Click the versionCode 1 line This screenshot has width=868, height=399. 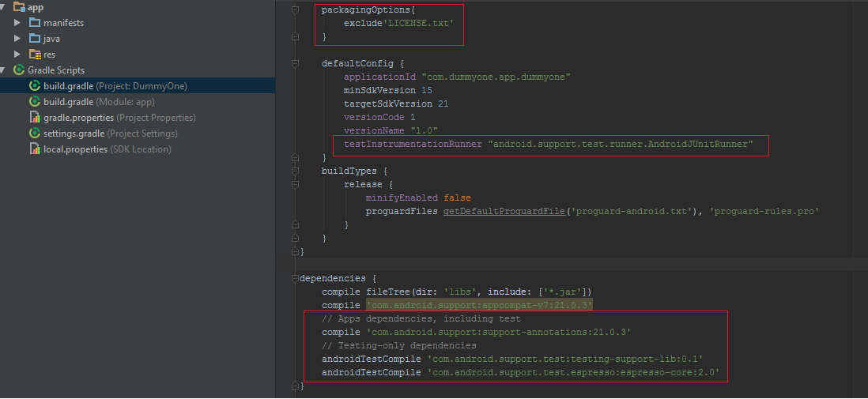tap(379, 117)
